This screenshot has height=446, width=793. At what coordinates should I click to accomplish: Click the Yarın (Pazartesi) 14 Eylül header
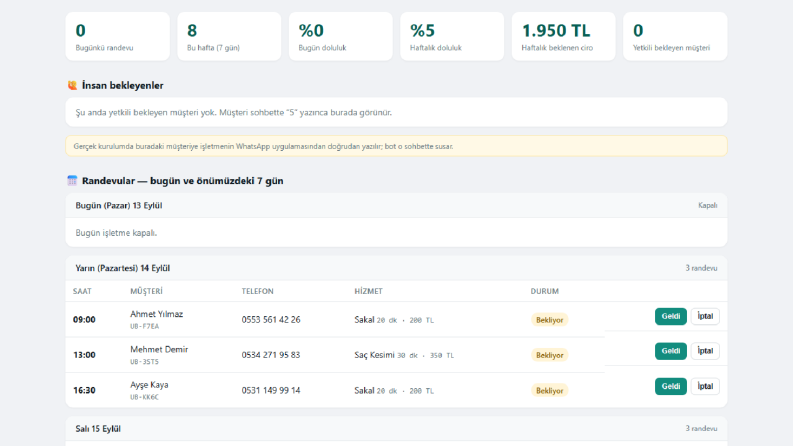(122, 268)
